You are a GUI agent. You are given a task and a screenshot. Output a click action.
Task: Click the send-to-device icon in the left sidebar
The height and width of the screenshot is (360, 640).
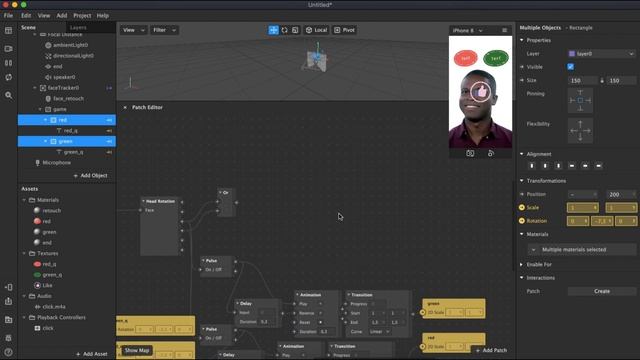tap(8, 287)
